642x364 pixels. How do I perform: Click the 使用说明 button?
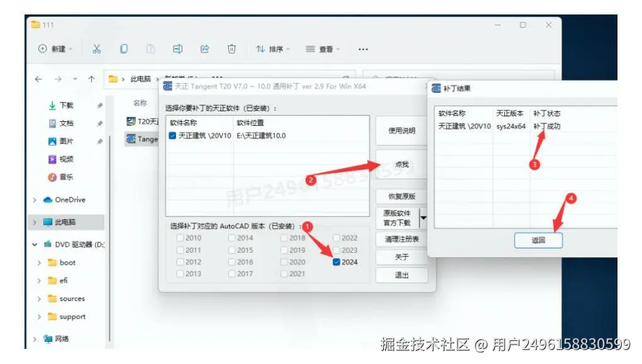pos(401,131)
